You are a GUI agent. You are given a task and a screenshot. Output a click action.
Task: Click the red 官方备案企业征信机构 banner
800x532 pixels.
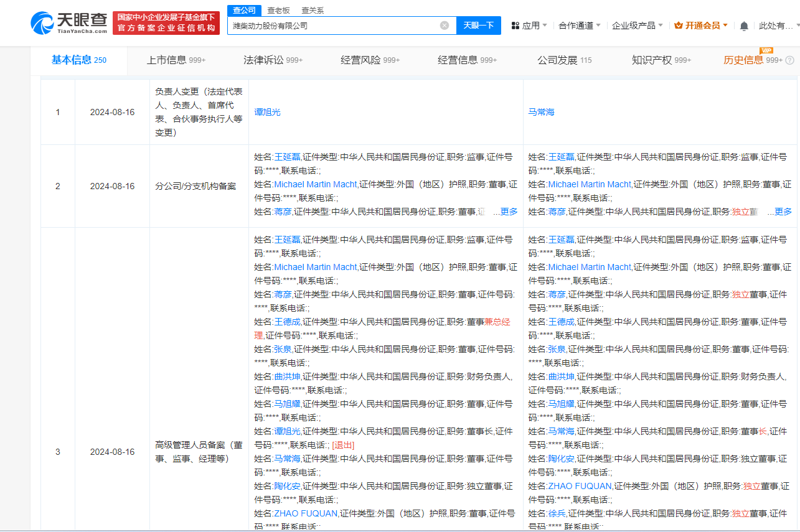coord(166,23)
